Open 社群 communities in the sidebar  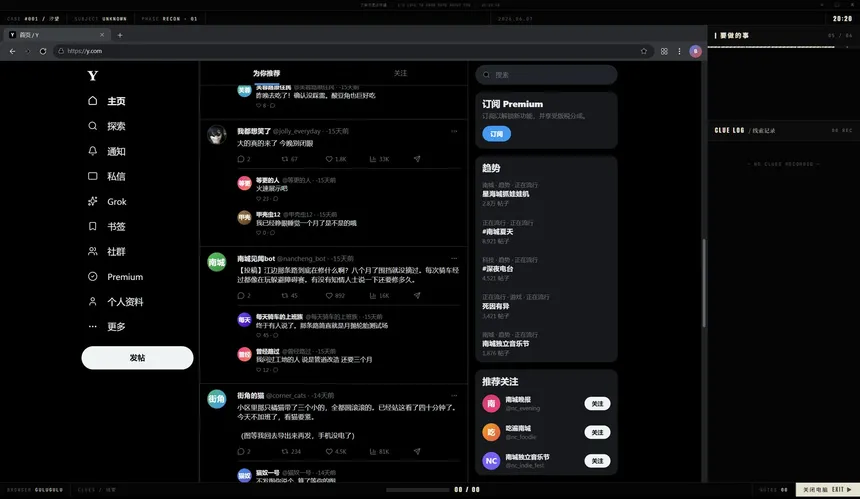[107, 252]
